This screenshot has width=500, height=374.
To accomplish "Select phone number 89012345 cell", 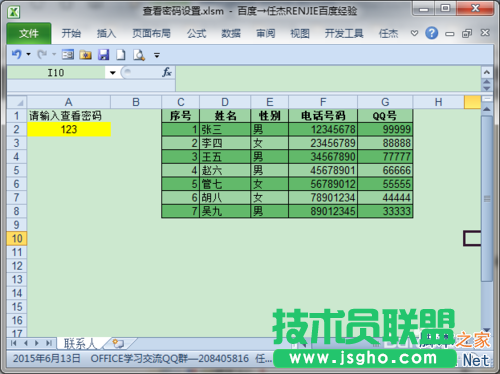I will tap(323, 211).
